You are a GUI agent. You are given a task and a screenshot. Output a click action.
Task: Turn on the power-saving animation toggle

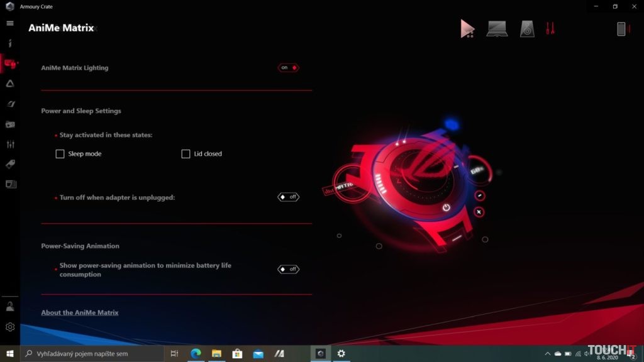click(x=289, y=269)
